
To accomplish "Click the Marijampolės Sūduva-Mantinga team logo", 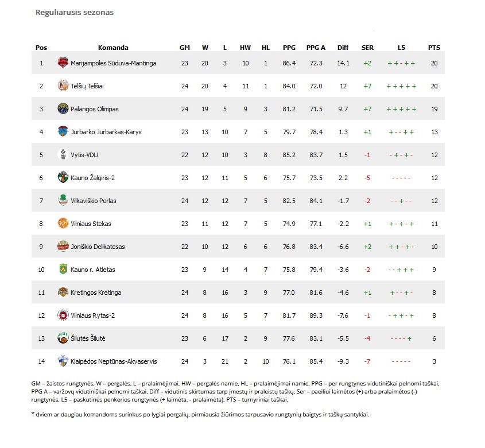I will [x=63, y=63].
